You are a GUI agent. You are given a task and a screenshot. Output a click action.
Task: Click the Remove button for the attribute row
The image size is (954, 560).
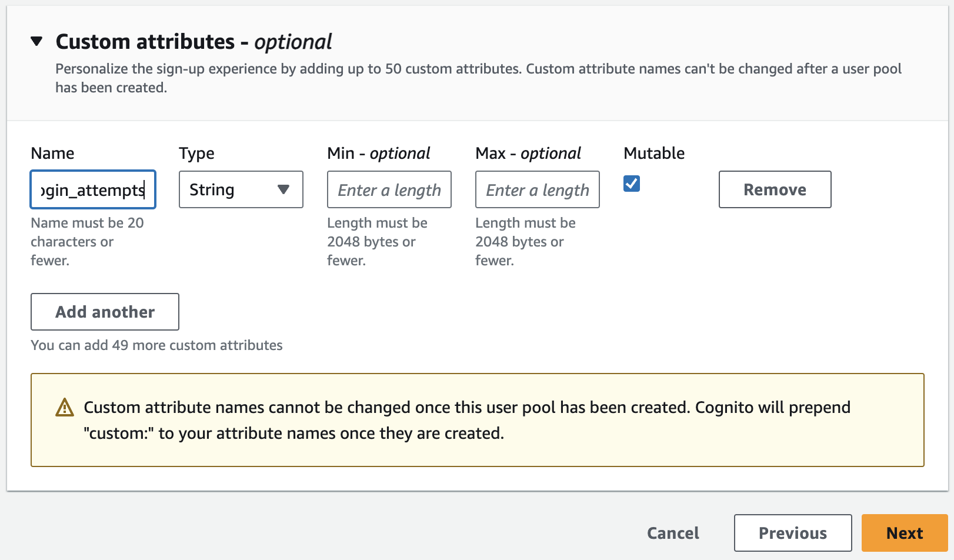coord(775,189)
